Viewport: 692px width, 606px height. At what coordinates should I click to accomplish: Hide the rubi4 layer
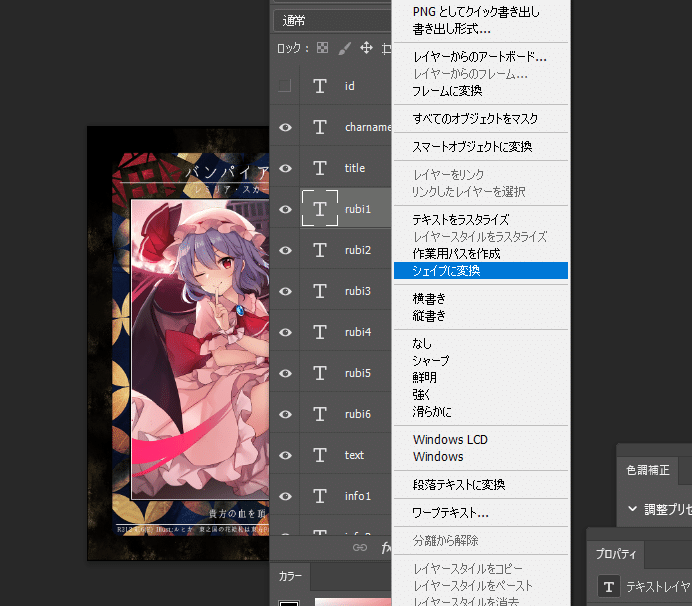[x=286, y=332]
